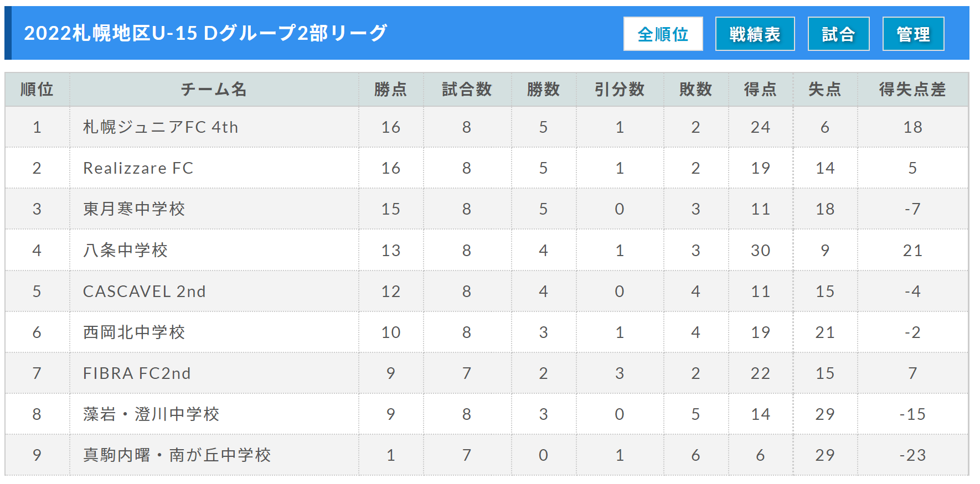980x484 pixels.
Task: Select team 札幌ジュニアFC 4th
Action: click(161, 127)
